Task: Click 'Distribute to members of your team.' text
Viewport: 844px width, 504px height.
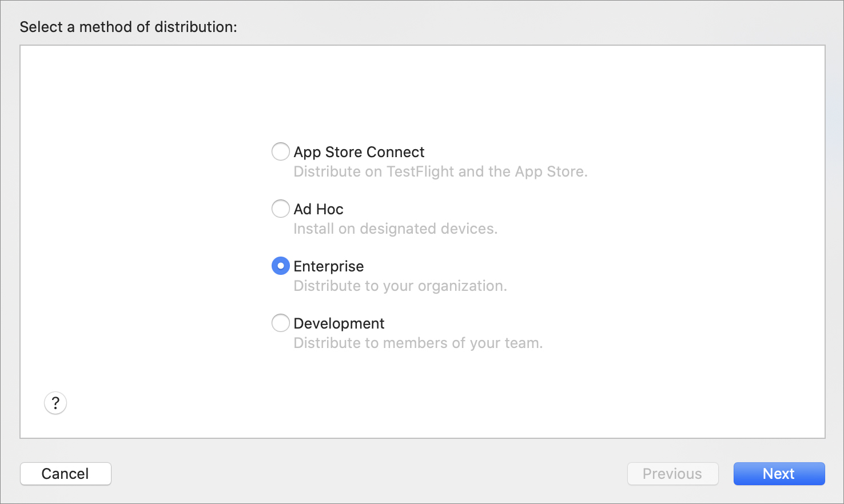Action: pos(418,343)
